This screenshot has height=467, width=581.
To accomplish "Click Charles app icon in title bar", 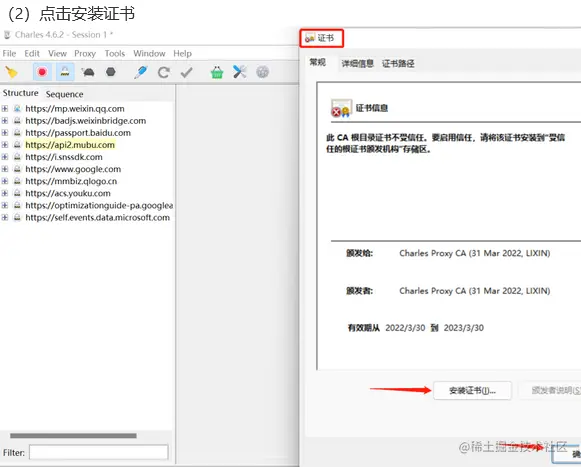I will [7, 35].
